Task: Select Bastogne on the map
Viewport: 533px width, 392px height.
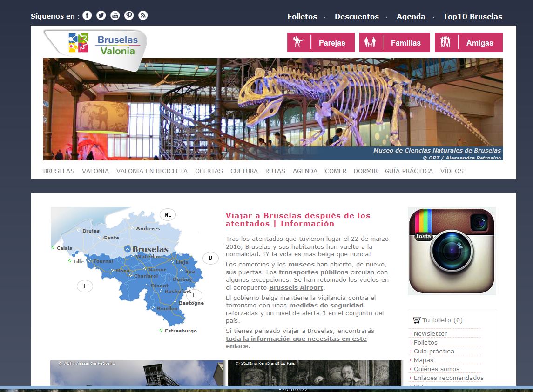Action: coord(191,303)
